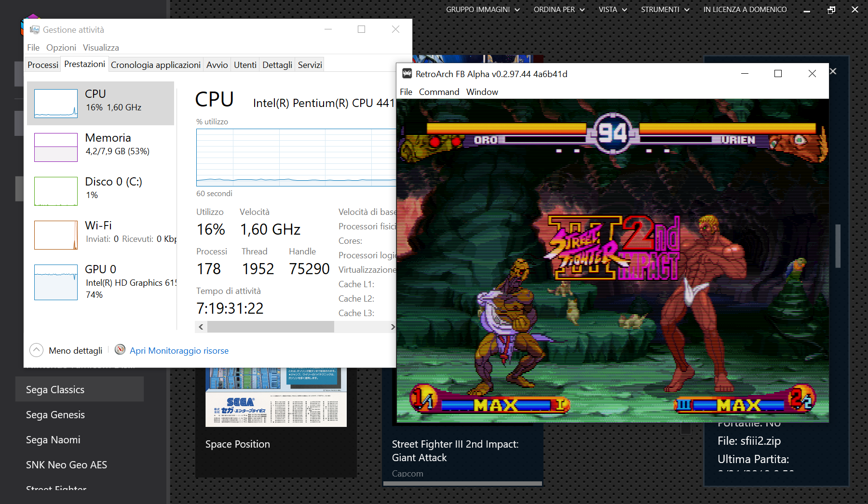Select CPU performance graph thumbnail

(x=56, y=104)
